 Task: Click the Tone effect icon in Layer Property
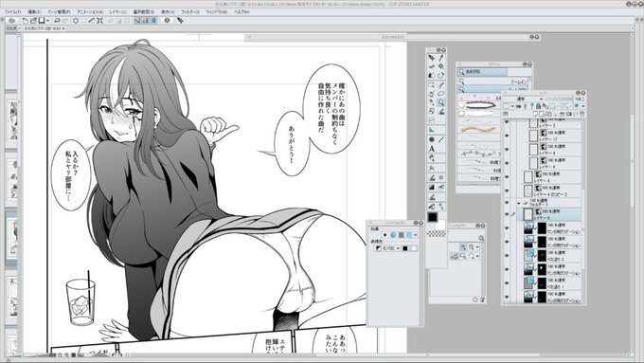pos(393,235)
